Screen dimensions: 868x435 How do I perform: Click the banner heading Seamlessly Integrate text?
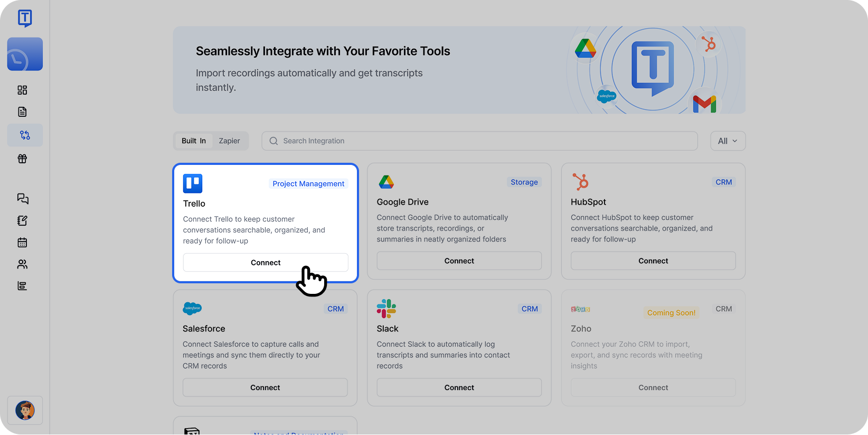(x=323, y=51)
